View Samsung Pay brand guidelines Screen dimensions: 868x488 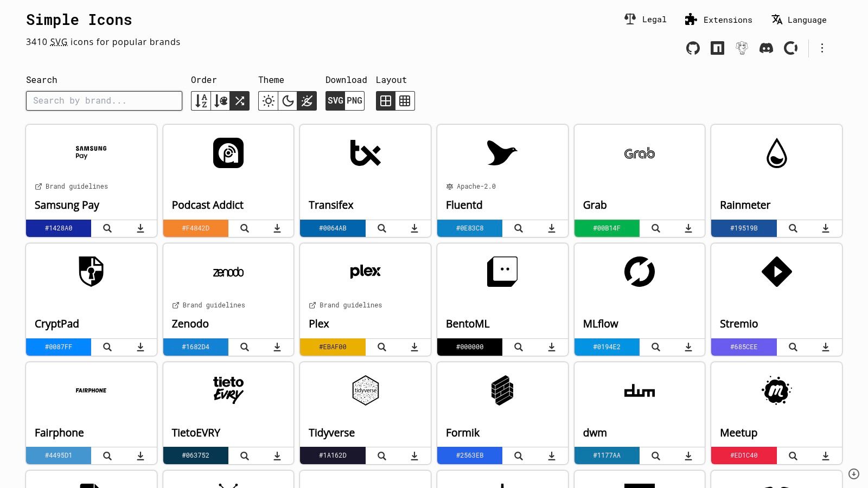click(72, 187)
